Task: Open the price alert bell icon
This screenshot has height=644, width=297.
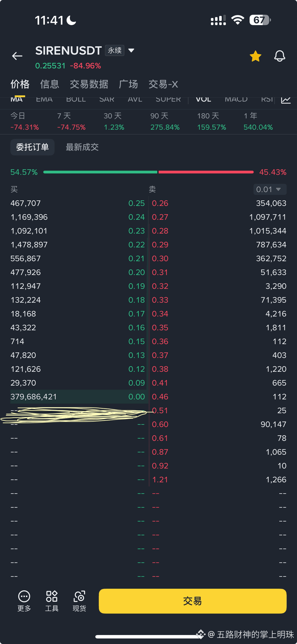Action: point(280,56)
